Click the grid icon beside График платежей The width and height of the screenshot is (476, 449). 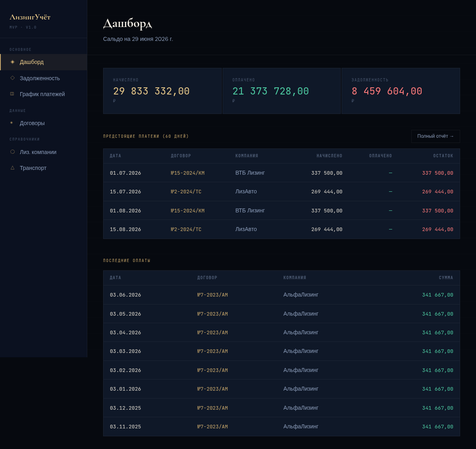(12, 94)
